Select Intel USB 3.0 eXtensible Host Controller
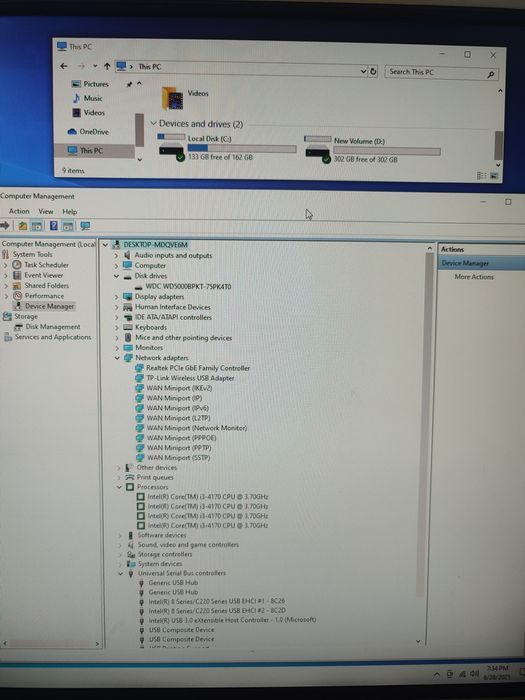 pos(232,620)
